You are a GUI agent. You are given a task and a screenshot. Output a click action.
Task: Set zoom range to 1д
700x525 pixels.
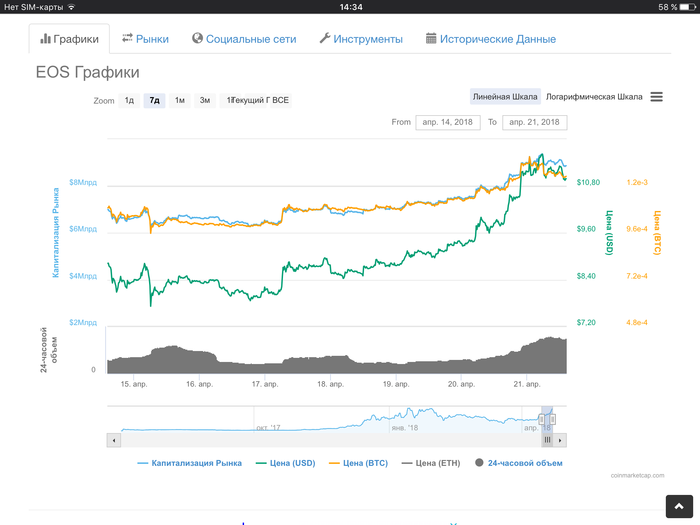click(x=129, y=100)
